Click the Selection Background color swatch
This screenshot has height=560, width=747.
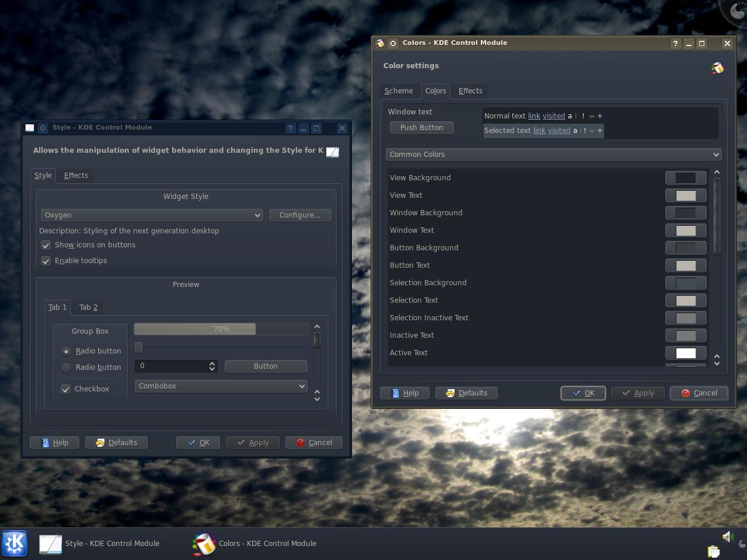[686, 283]
